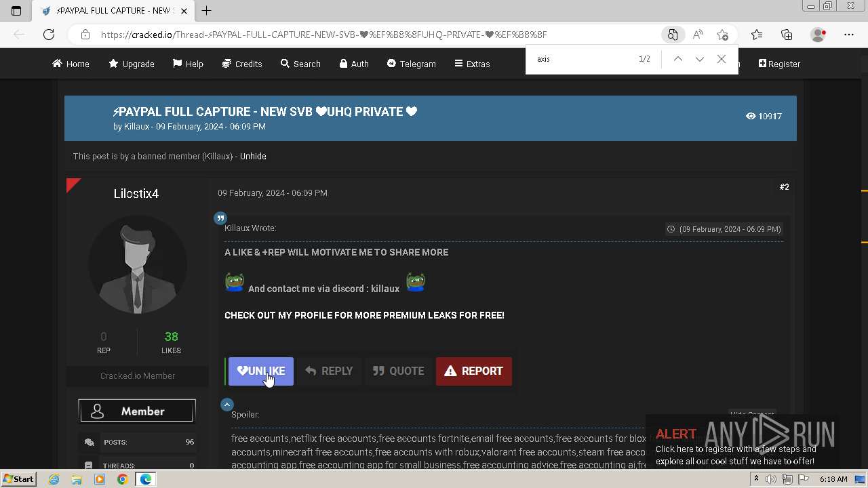Image resolution: width=868 pixels, height=488 pixels.
Task: Click the threads icon in sidebar
Action: (89, 466)
